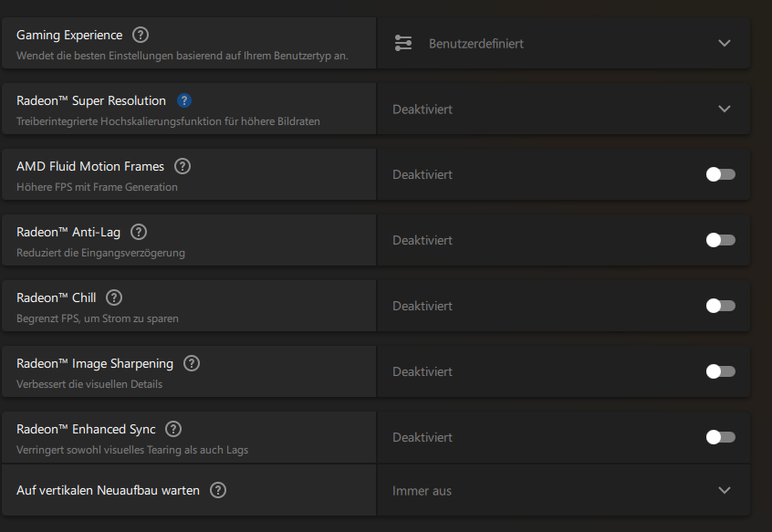772x532 pixels.
Task: Click help icon for Radeon Enhanced Sync
Action: (x=173, y=429)
